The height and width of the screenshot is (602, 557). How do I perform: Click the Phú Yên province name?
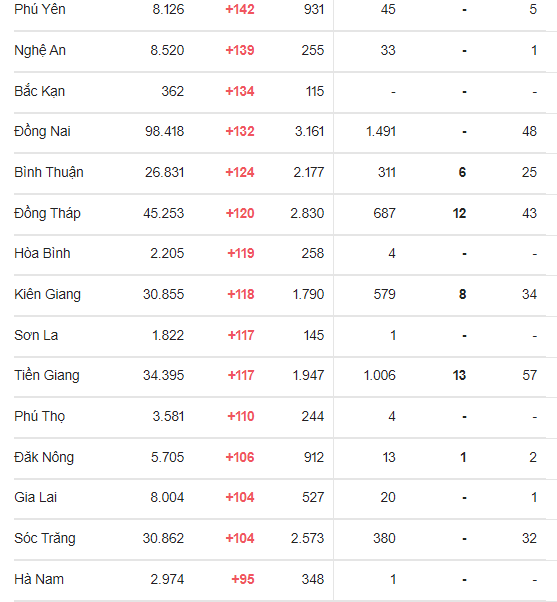40,9
